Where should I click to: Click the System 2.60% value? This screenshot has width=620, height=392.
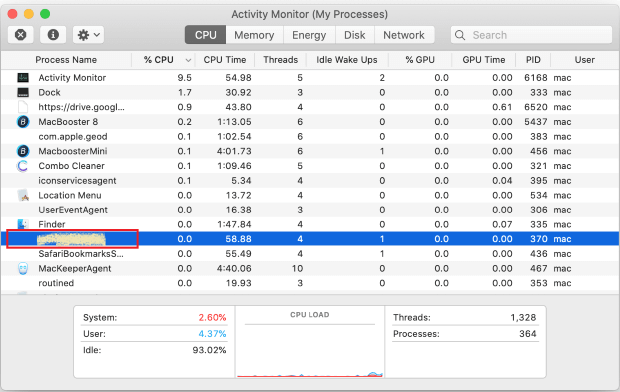tap(212, 318)
